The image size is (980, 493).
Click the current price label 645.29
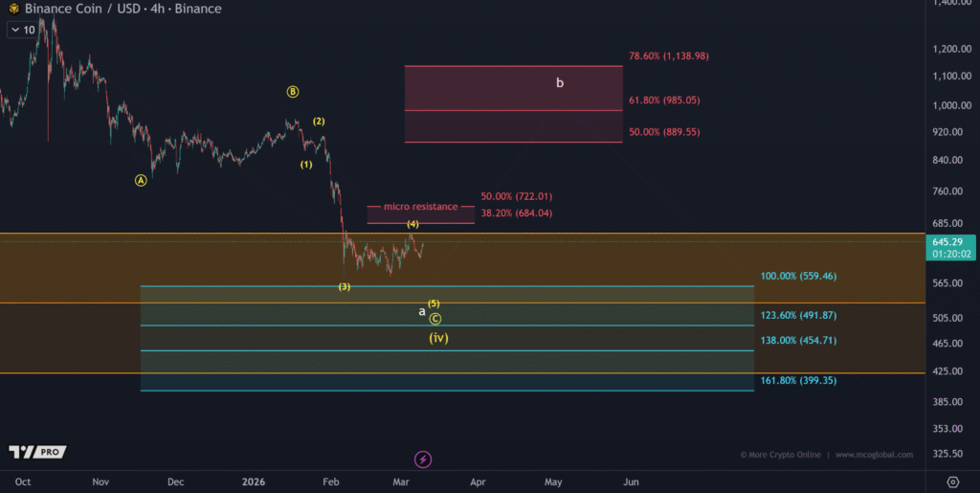click(x=953, y=243)
